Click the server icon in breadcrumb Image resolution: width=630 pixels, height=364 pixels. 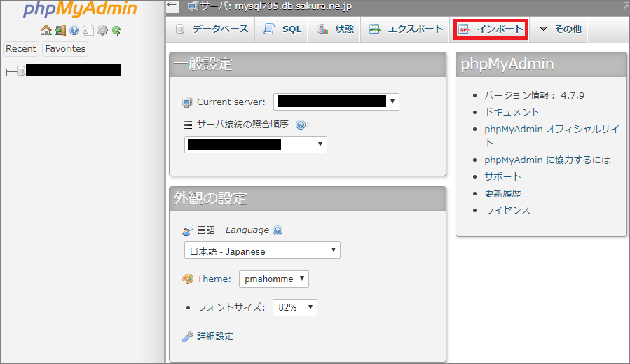(x=193, y=6)
